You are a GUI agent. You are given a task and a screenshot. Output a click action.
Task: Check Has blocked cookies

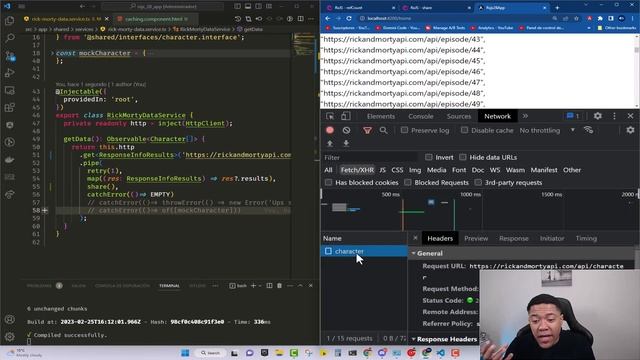328,182
